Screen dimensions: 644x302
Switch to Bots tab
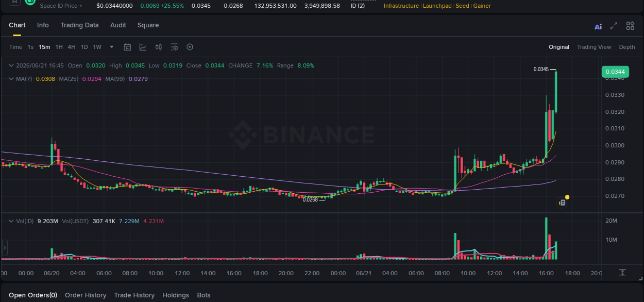coord(204,295)
